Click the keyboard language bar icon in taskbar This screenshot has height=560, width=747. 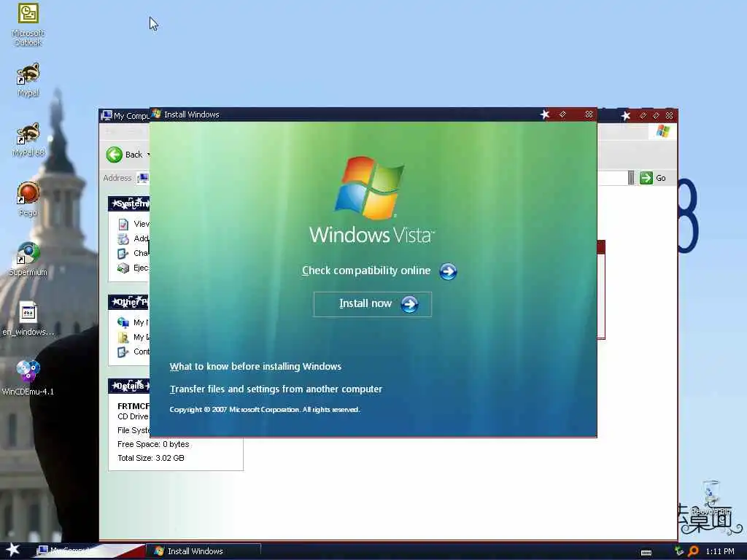tap(646, 553)
